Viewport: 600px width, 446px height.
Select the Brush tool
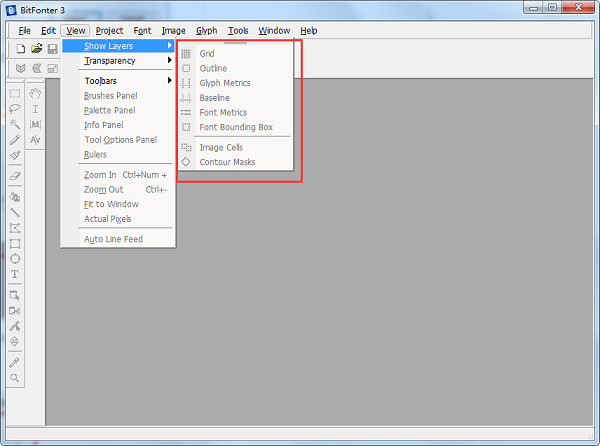pyautogui.click(x=15, y=155)
